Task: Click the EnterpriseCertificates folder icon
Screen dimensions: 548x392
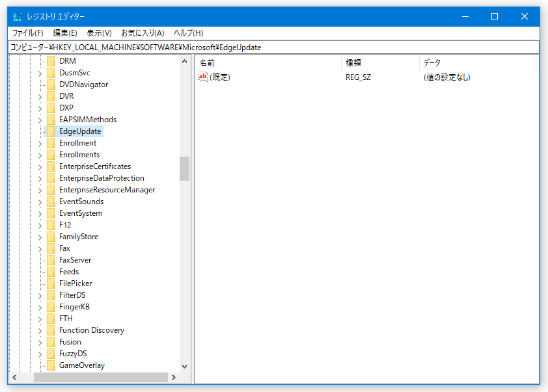Action: [x=51, y=166]
